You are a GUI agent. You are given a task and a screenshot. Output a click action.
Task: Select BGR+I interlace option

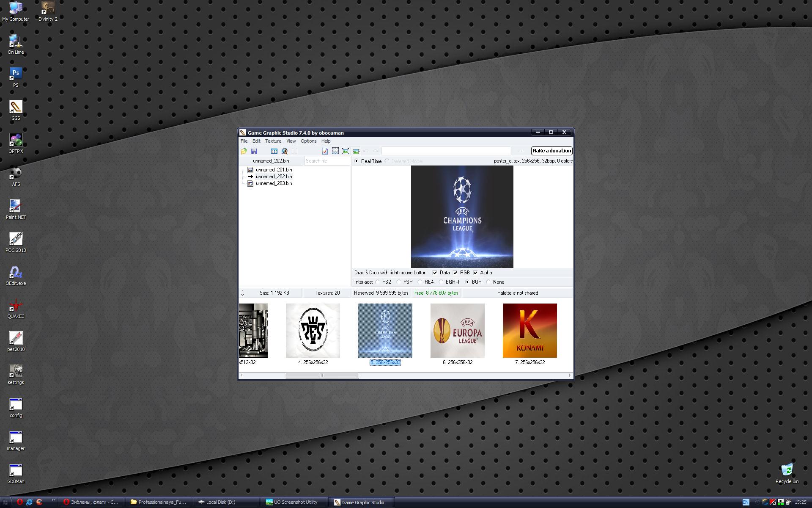(x=441, y=282)
